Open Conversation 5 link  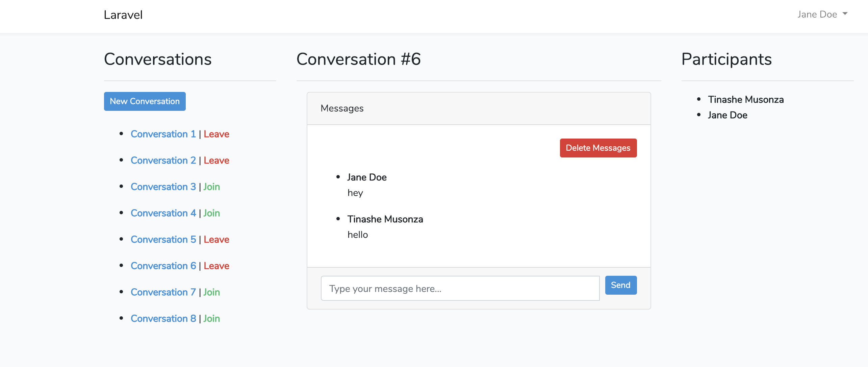[x=163, y=240]
